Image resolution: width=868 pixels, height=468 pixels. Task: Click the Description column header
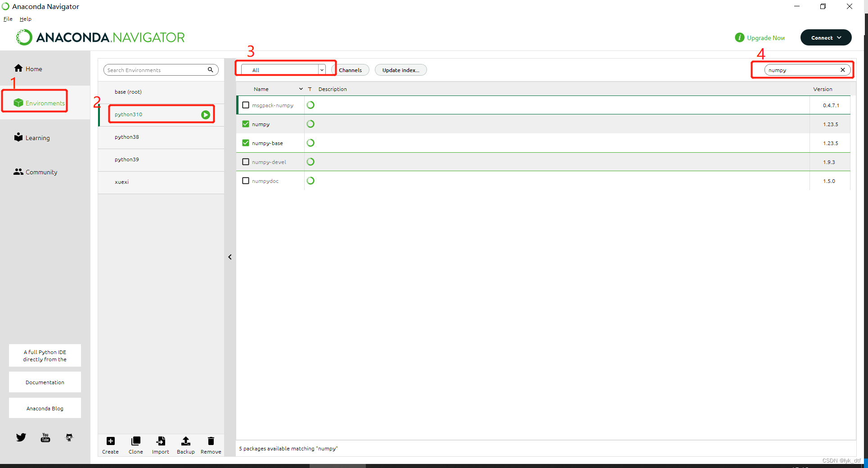pyautogui.click(x=333, y=89)
